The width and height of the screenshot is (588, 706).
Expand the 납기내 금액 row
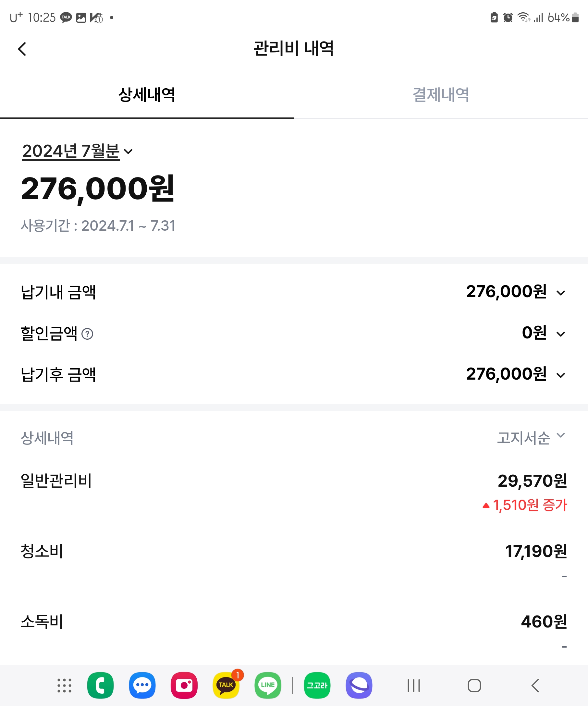pyautogui.click(x=560, y=292)
